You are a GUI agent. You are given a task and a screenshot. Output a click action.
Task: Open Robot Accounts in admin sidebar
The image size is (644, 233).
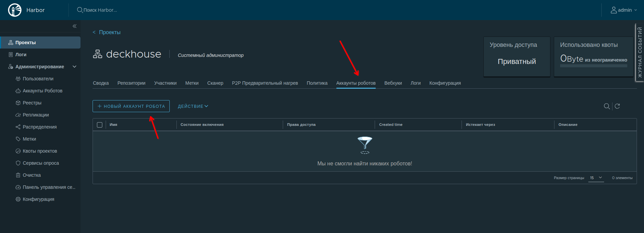(42, 91)
